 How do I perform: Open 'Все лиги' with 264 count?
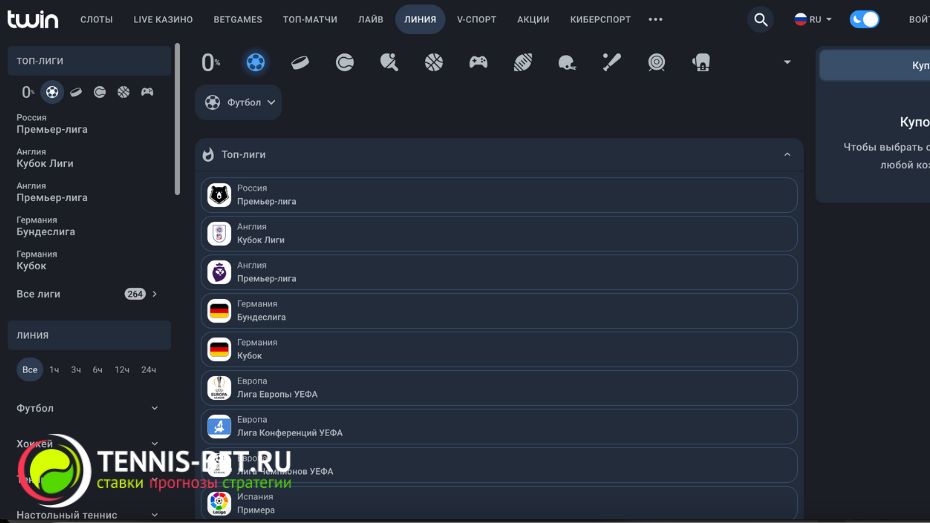88,294
